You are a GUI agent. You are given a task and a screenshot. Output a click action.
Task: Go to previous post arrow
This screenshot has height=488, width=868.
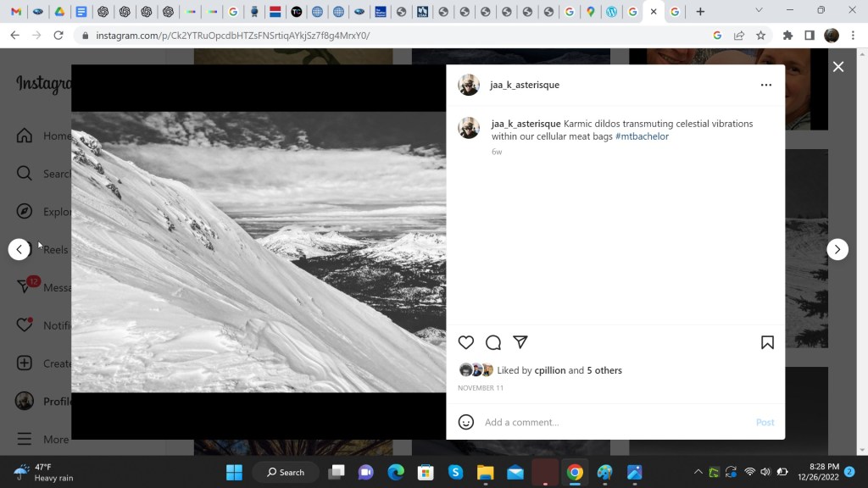(19, 249)
